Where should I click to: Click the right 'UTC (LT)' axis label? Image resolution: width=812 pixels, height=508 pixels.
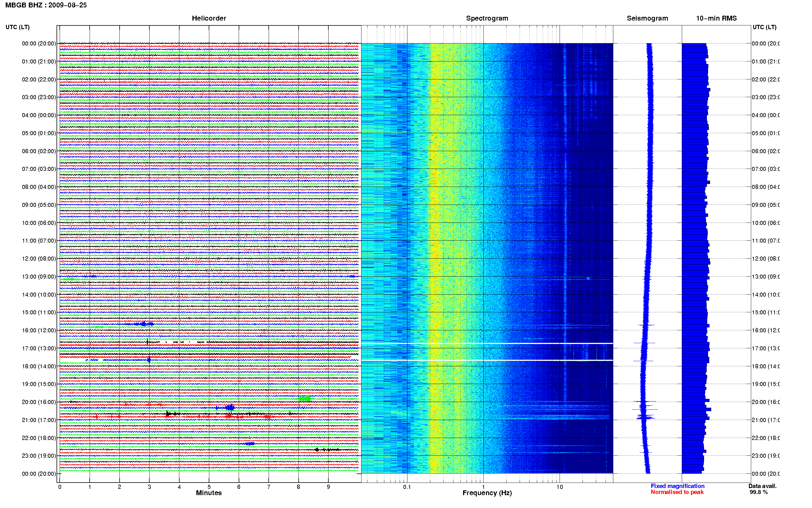coord(764,27)
